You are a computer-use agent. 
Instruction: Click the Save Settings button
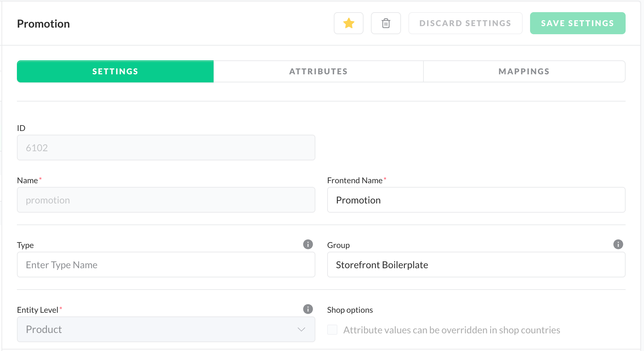tap(577, 23)
